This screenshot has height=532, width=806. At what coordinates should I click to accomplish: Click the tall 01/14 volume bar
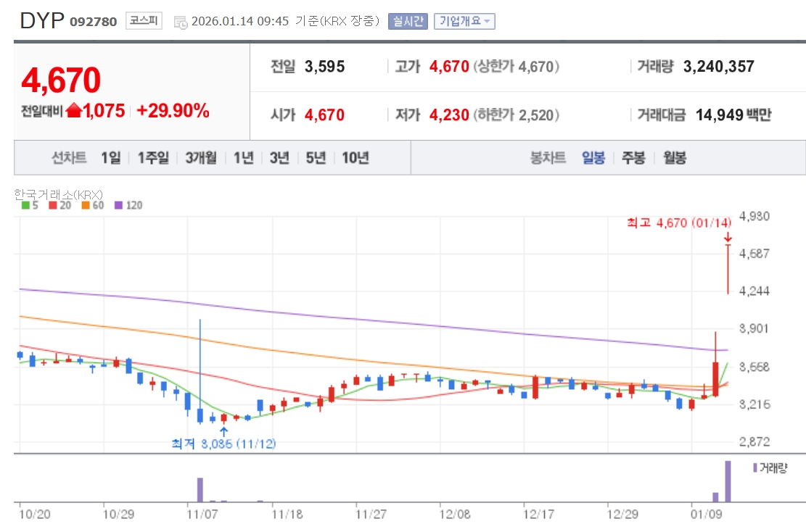pos(728,481)
